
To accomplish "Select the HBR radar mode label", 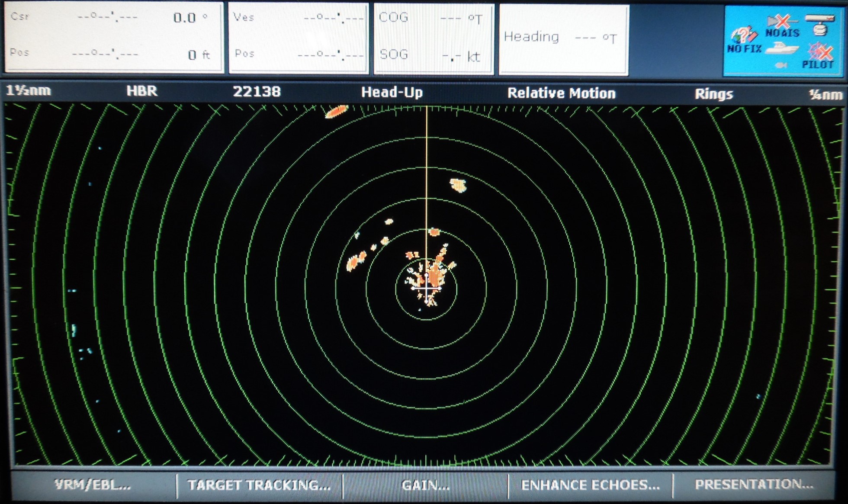I will [x=141, y=91].
